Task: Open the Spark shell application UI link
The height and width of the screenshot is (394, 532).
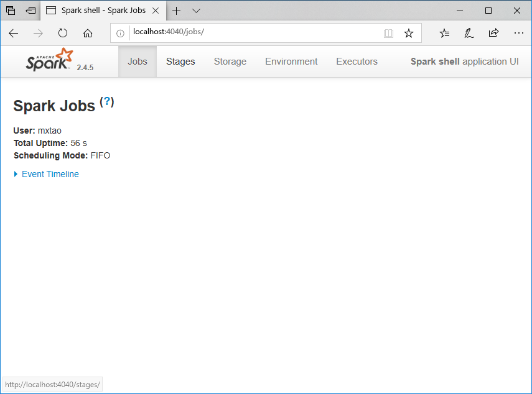Action: pos(464,62)
